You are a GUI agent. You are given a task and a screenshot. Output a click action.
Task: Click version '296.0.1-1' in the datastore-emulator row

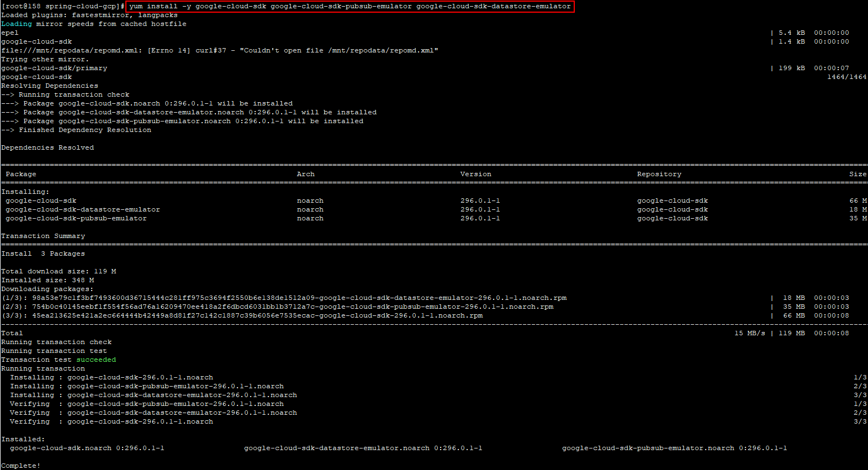[x=480, y=210]
